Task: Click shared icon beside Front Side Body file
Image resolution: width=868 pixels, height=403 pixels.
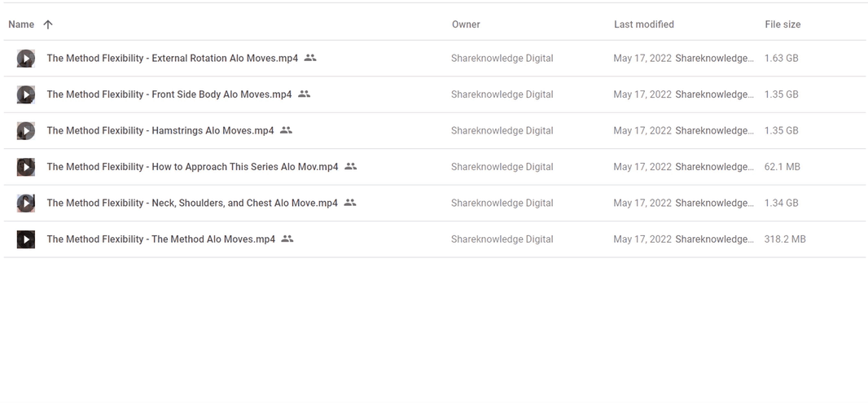Action: [x=304, y=94]
